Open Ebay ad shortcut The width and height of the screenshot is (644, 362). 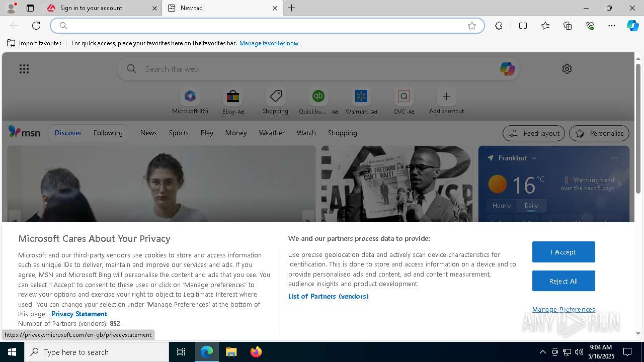(x=233, y=101)
